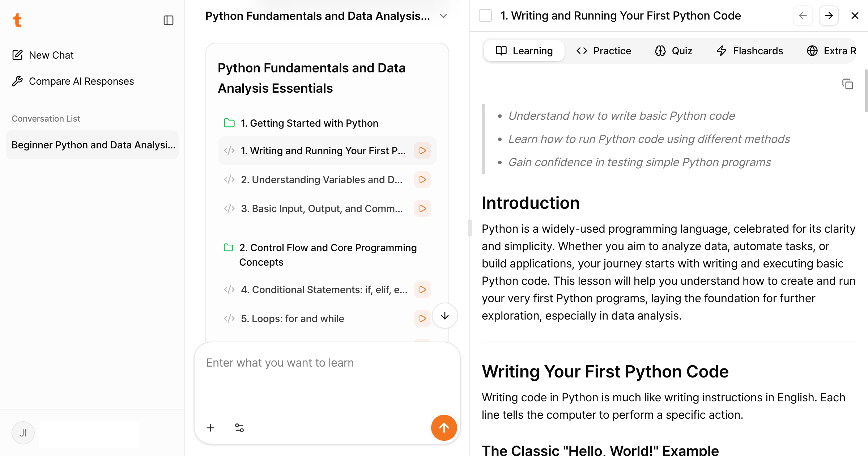Check the lesson completion checkbox
Screen dimensions: 868x456
coord(485,16)
